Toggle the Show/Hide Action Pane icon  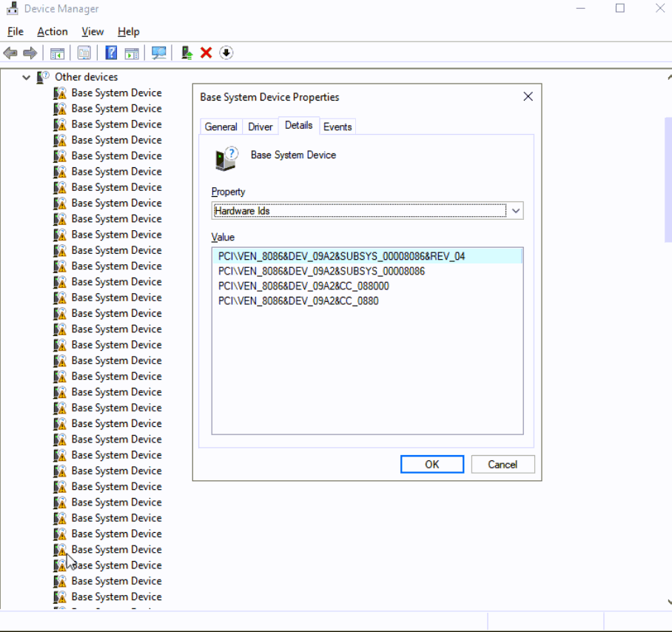(132, 53)
